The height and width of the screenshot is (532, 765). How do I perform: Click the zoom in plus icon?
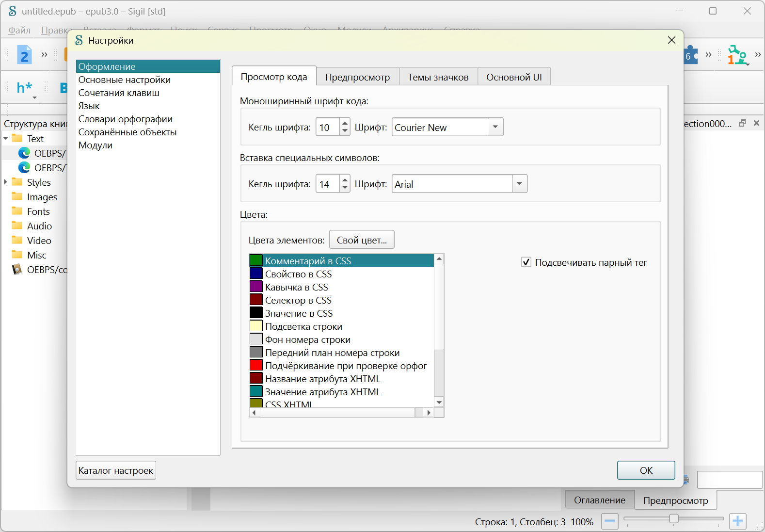(x=737, y=521)
